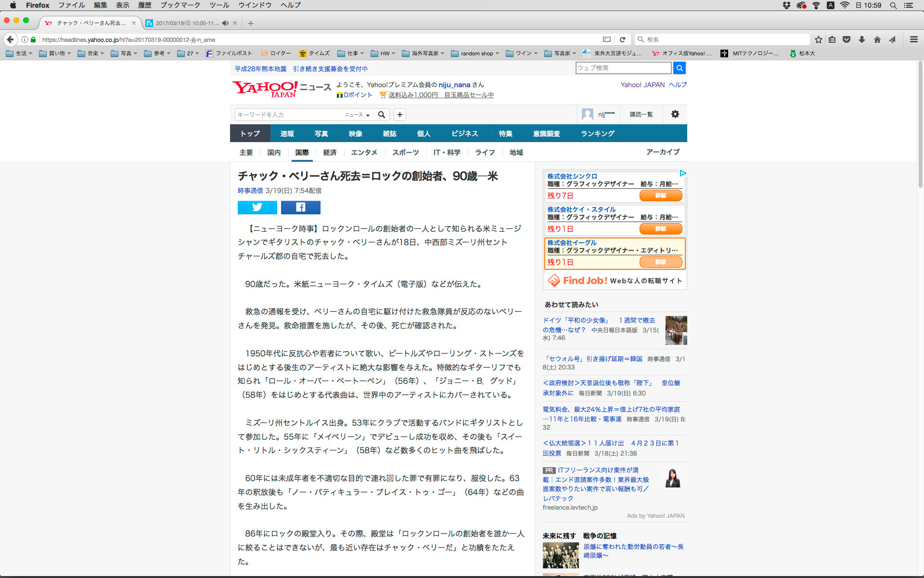Open Yahoo news settings gear icon

[675, 114]
